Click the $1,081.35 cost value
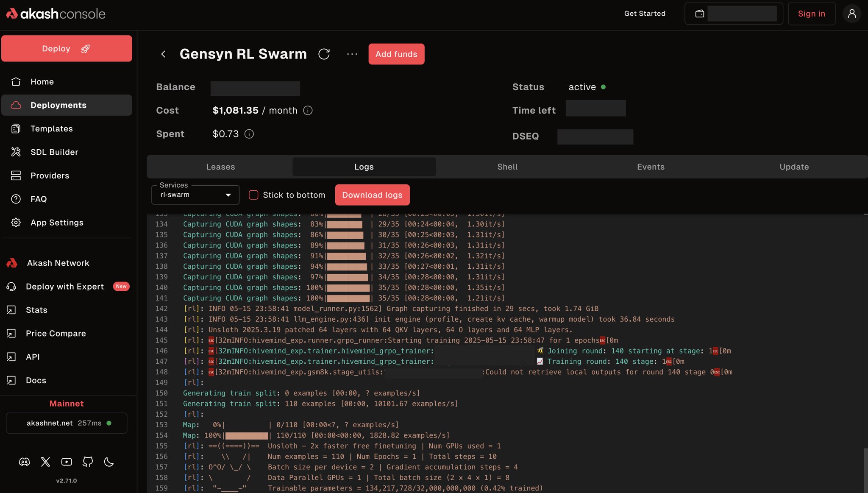Image resolution: width=868 pixels, height=493 pixels. [x=235, y=110]
